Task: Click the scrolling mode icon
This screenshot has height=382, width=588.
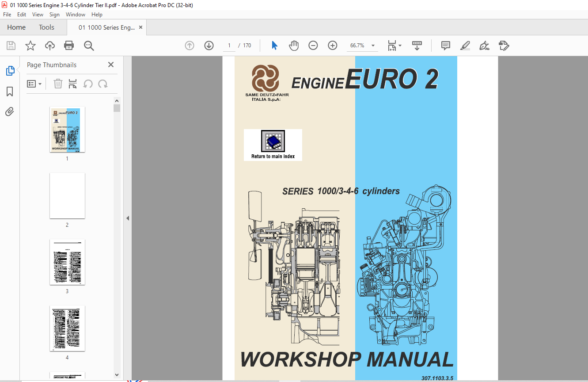Action: pyautogui.click(x=417, y=46)
